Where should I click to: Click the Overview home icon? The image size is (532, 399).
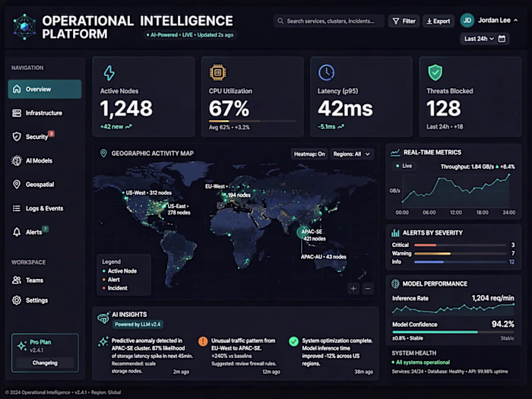pos(17,89)
